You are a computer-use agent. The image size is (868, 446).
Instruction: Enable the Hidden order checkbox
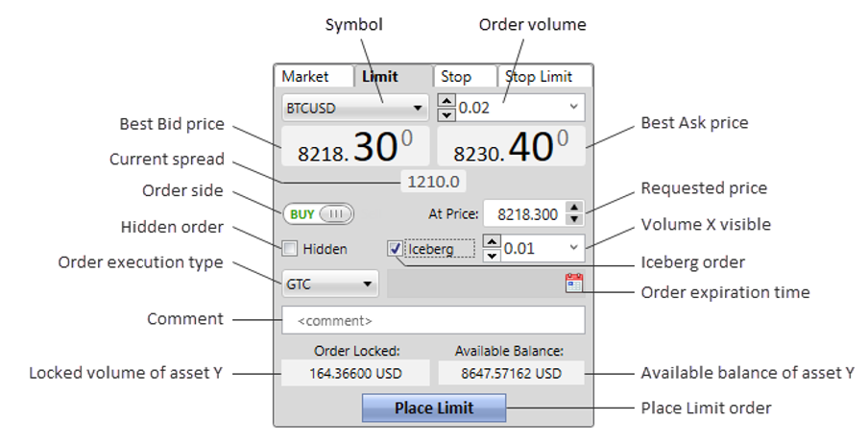point(290,249)
